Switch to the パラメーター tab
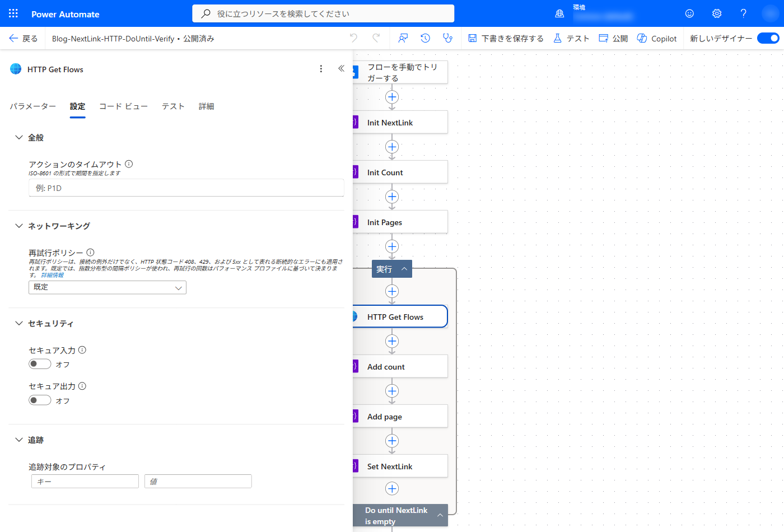This screenshot has height=532, width=784. [32, 106]
